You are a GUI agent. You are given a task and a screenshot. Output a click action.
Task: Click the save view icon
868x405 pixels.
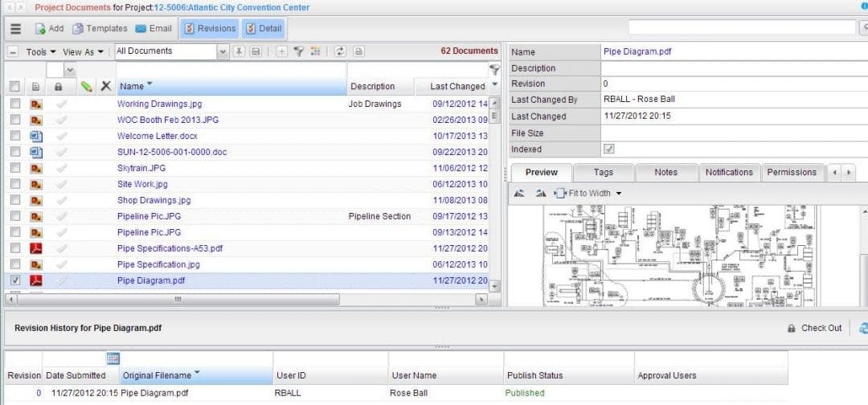tap(256, 51)
